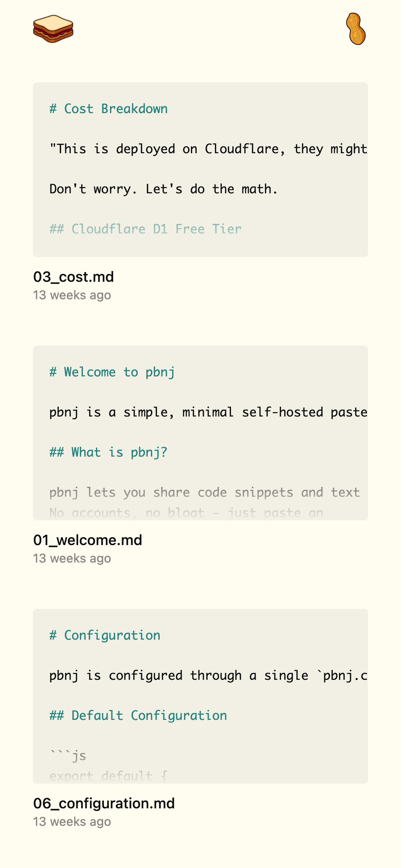Viewport: 401px width, 868px height.
Task: Open the 01_welcome.md file name link
Action: pos(87,540)
